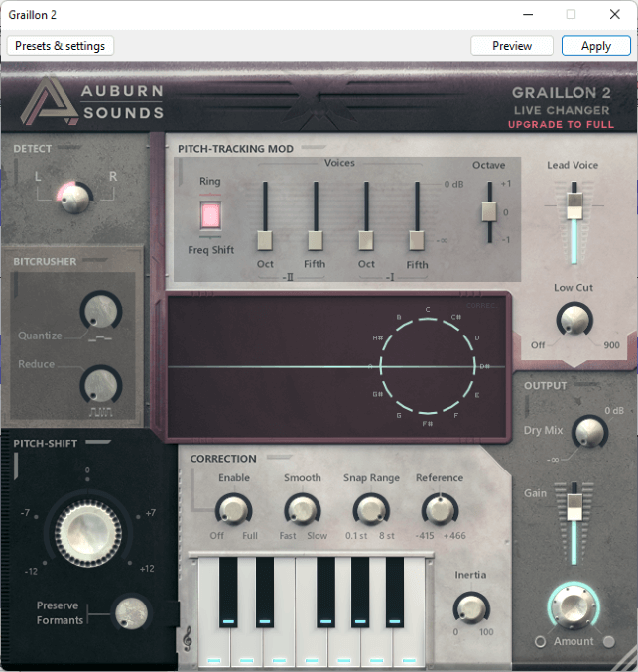Click the large Pitch-Shift dial

pos(88,534)
